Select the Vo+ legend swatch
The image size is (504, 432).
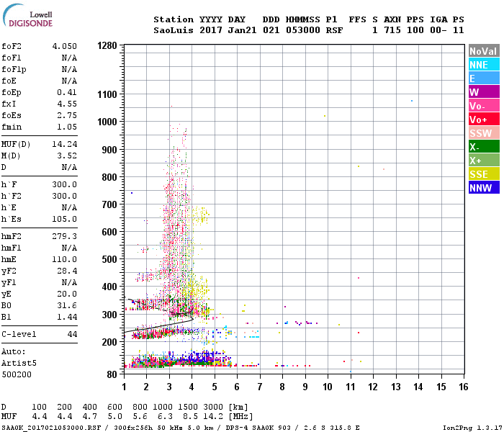(484, 120)
